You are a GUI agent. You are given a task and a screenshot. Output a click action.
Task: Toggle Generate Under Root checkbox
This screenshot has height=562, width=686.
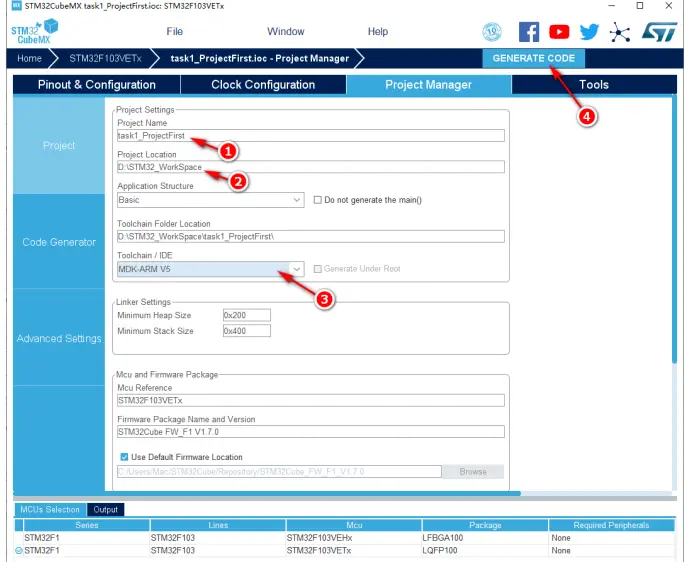point(318,269)
